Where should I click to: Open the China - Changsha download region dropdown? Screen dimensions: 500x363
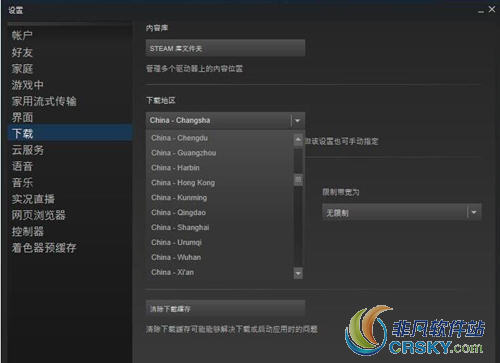pyautogui.click(x=225, y=120)
